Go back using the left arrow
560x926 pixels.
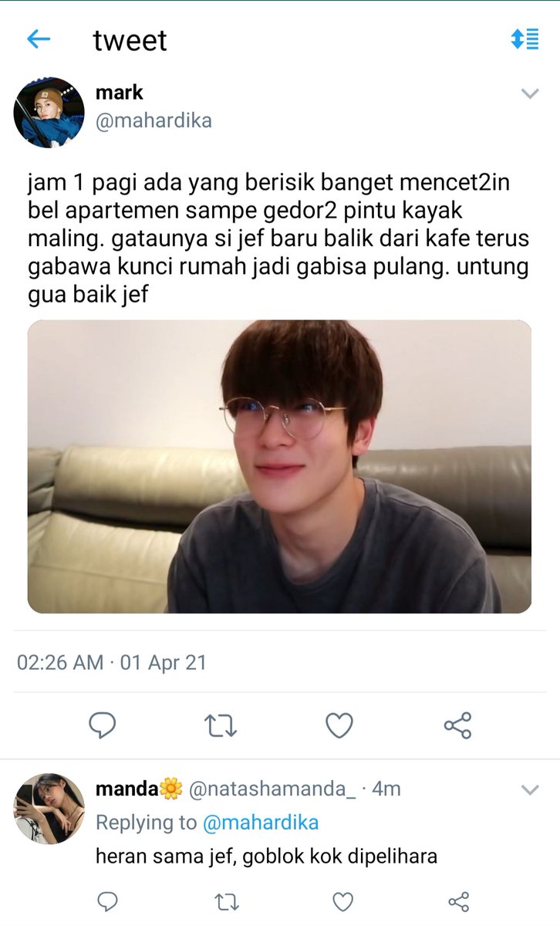coord(38,39)
